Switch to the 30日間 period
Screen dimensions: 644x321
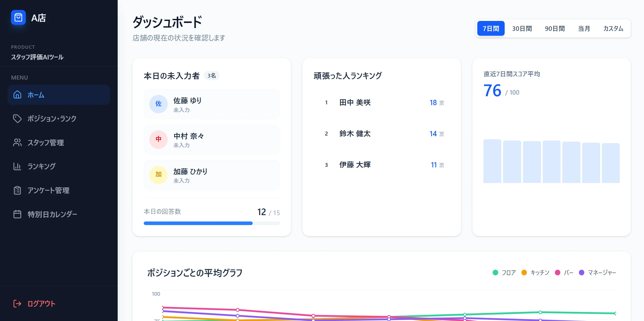(x=522, y=28)
